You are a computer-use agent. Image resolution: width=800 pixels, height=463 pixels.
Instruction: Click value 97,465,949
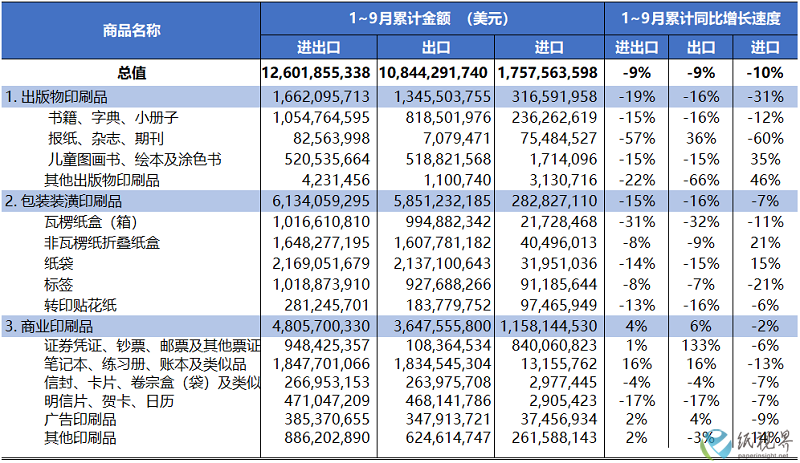tap(559, 306)
